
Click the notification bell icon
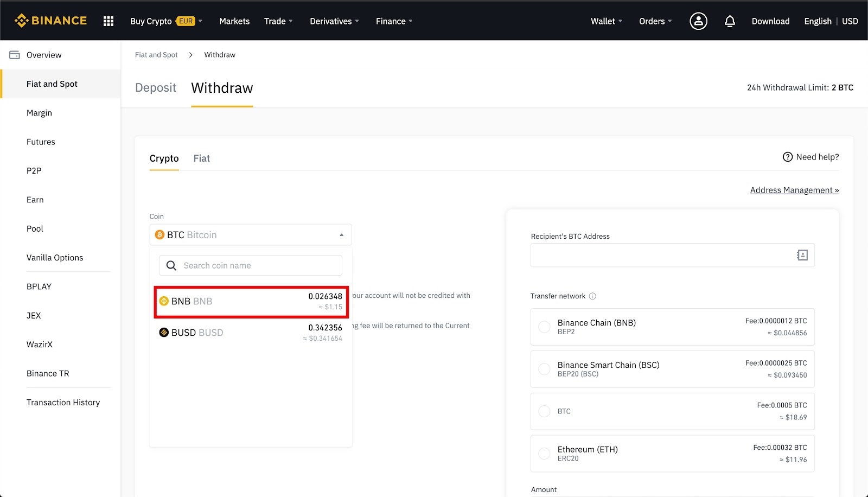point(730,21)
